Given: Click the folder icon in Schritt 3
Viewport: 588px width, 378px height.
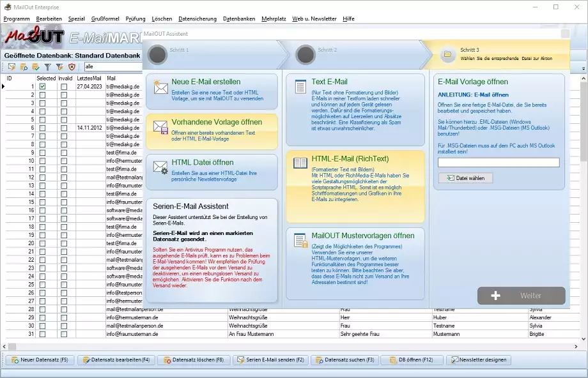Looking at the screenshot, I should click(447, 54).
